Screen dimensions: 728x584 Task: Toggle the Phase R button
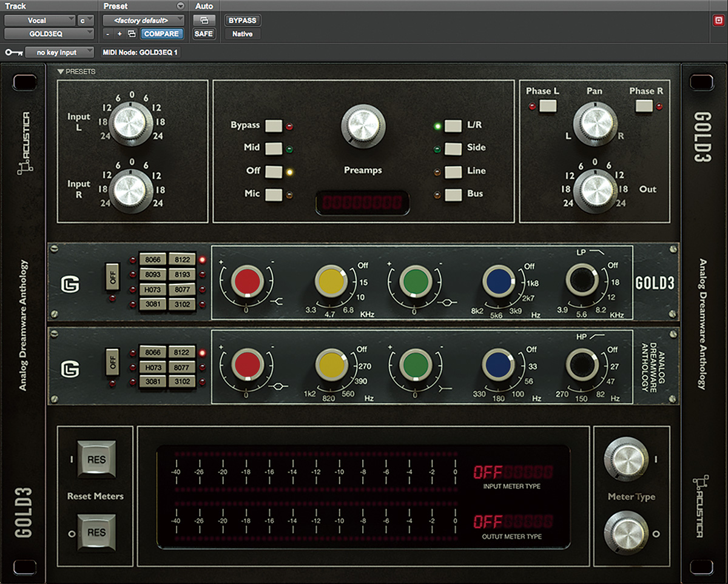coord(644,106)
